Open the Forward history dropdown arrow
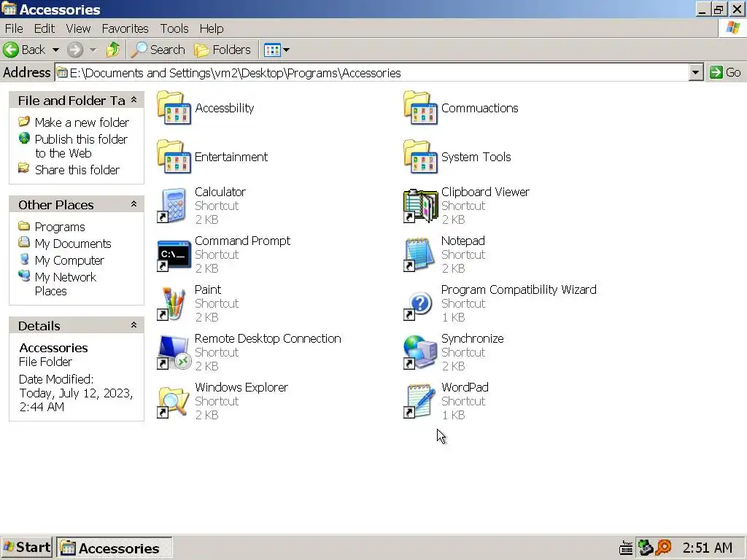The width and height of the screenshot is (747, 560). (93, 50)
